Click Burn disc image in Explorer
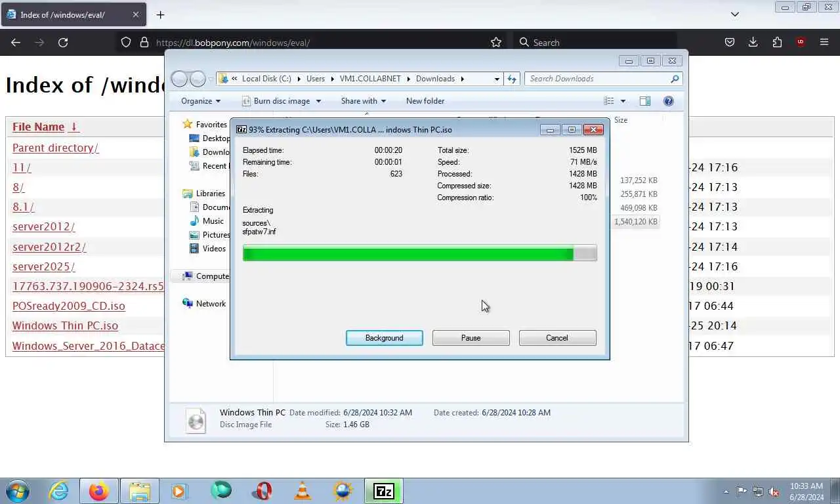The image size is (840, 504). pyautogui.click(x=276, y=101)
